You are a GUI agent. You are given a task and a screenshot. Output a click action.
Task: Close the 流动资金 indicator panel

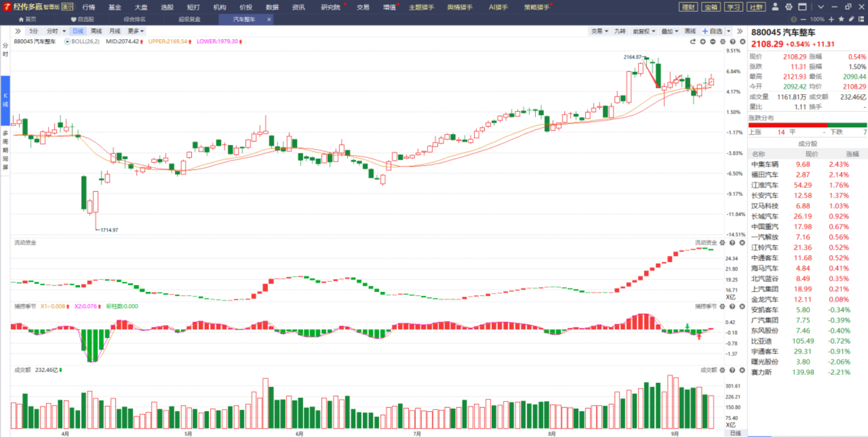[741, 242]
